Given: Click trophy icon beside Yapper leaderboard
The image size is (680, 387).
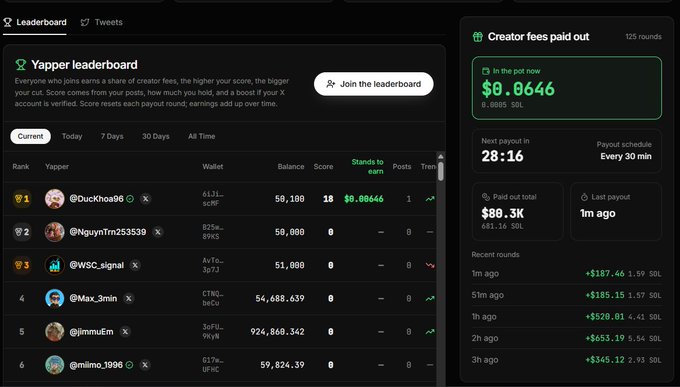Looking at the screenshot, I should tap(20, 65).
